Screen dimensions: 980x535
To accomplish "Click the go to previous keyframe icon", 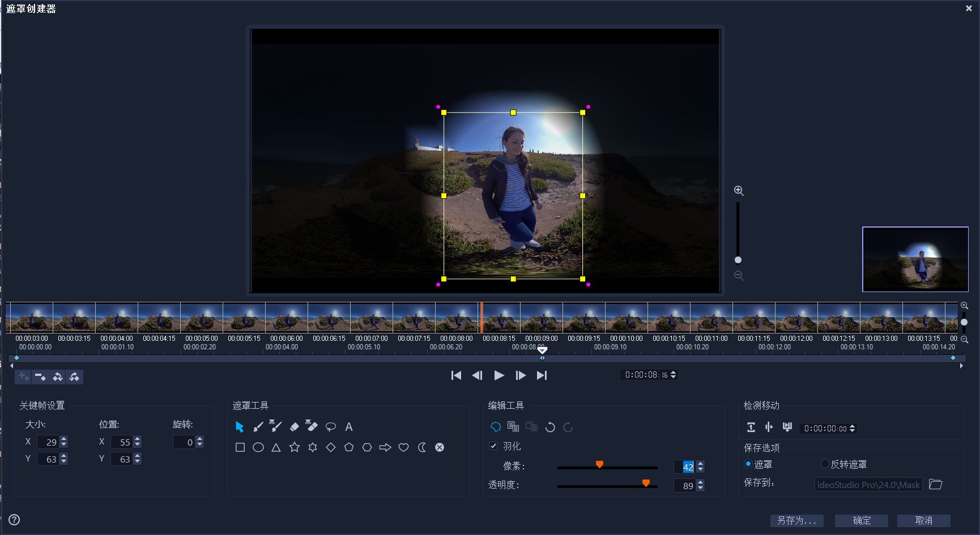I will (57, 376).
